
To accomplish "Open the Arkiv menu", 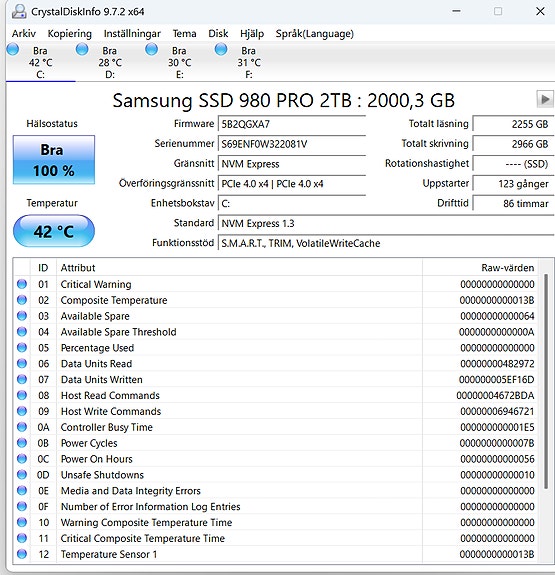I will [24, 34].
